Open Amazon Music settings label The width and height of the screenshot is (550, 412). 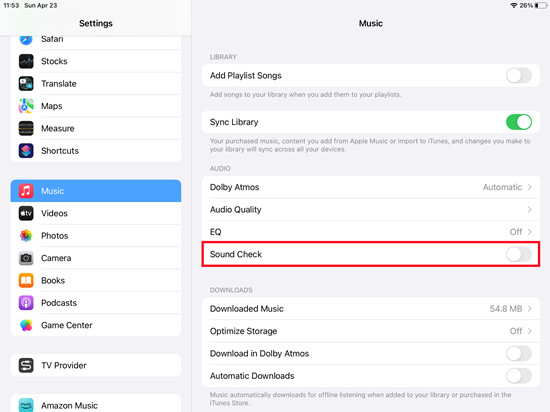point(69,406)
